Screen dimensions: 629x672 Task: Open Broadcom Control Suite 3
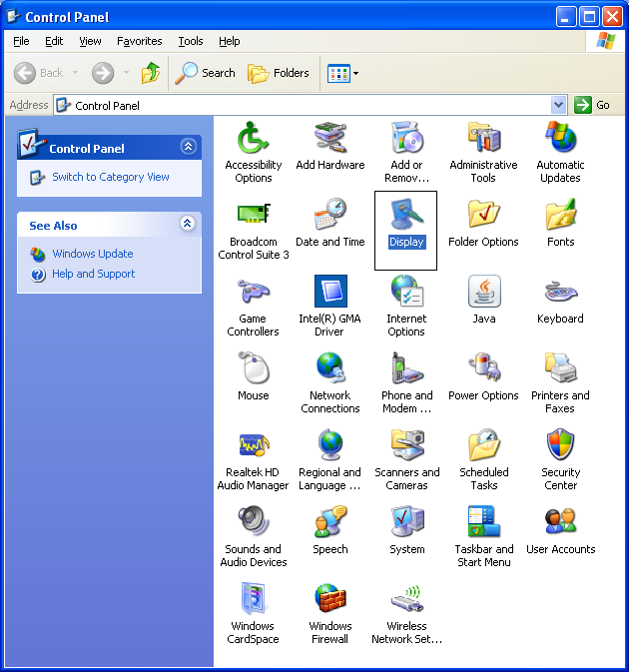point(253,214)
